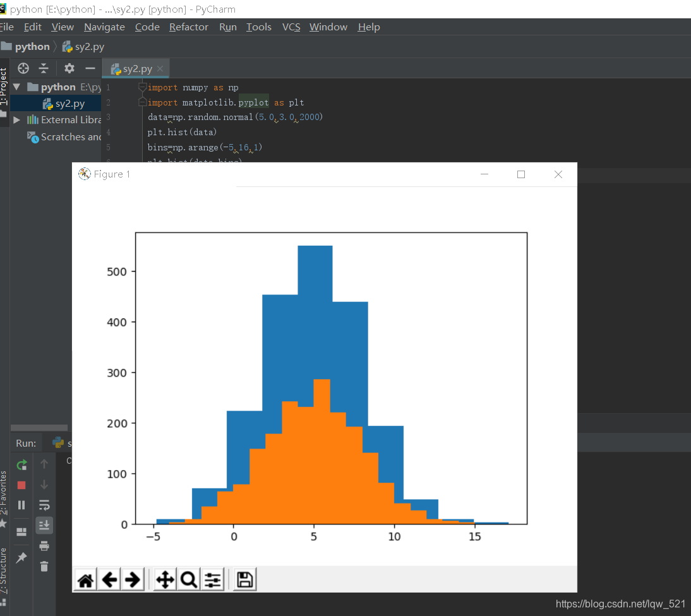Open Configure subplots settings

pyautogui.click(x=212, y=579)
